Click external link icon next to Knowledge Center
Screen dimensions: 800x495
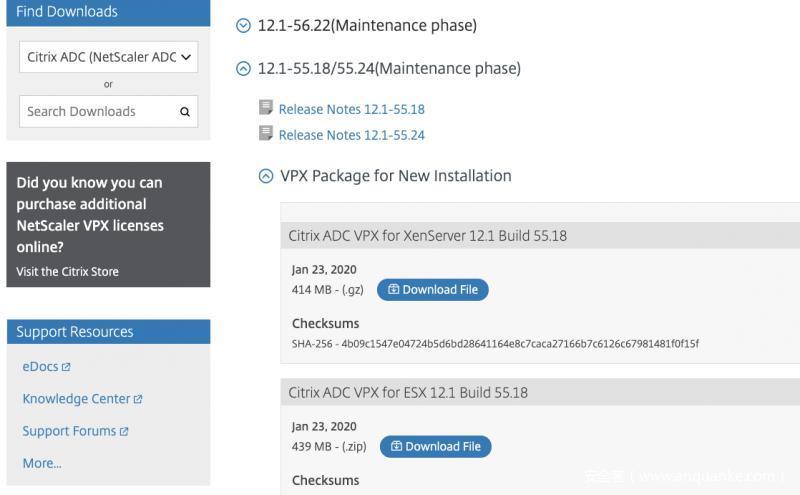[x=138, y=399]
